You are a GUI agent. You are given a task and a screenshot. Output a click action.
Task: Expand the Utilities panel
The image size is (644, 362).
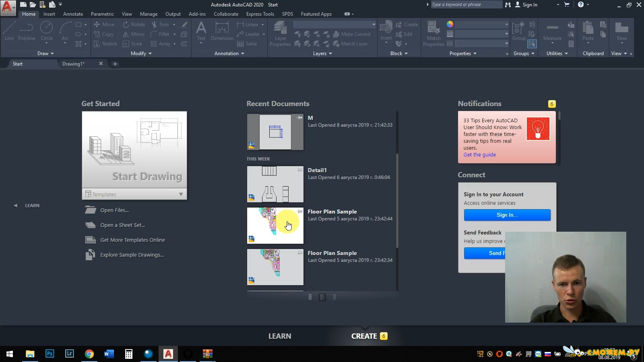point(557,53)
